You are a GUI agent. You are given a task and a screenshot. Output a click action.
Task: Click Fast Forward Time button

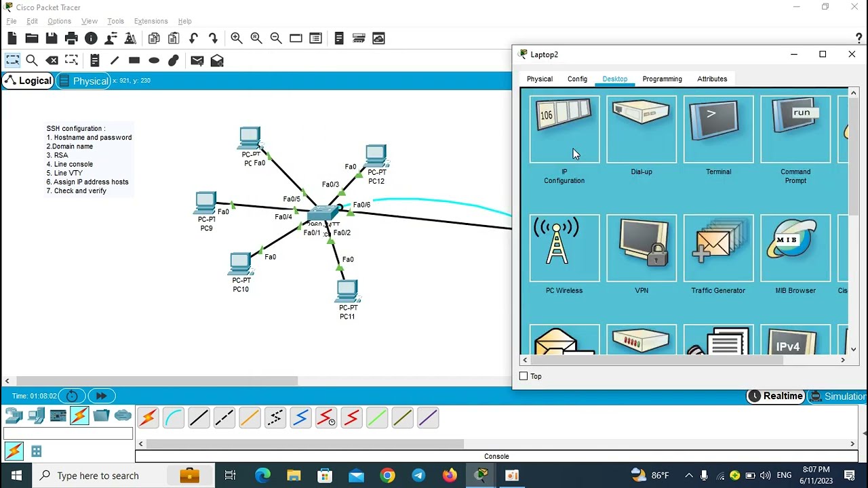[101, 396]
